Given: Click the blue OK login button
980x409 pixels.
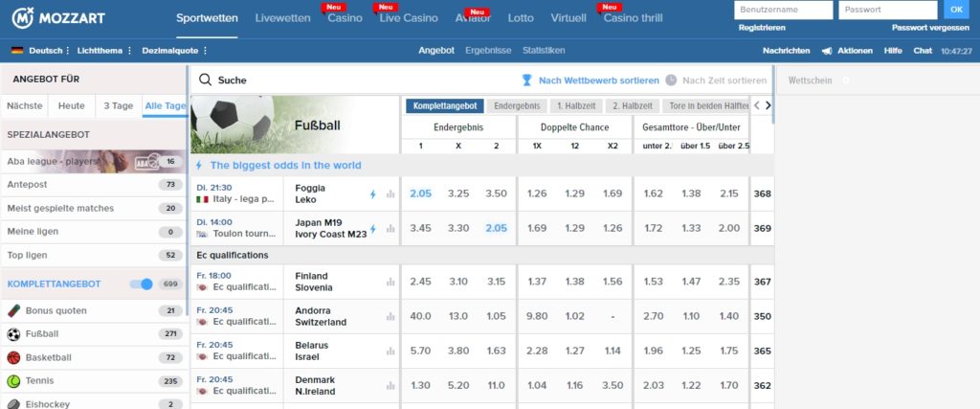Looking at the screenshot, I should [955, 10].
